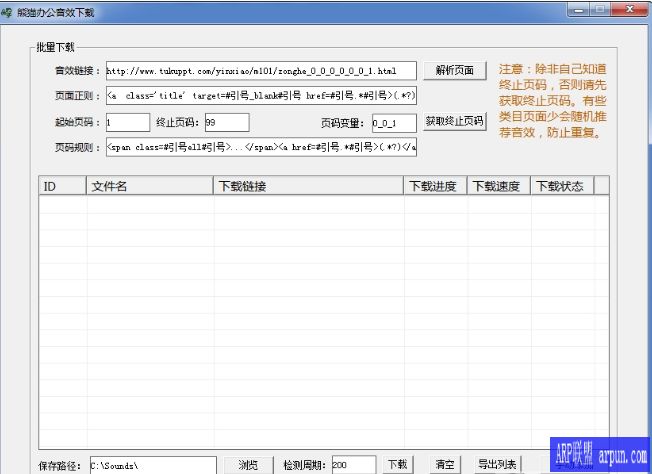Viewport: 652px width, 474px height.
Task: Focus the 音效链接 URL input field
Action: [x=261, y=71]
